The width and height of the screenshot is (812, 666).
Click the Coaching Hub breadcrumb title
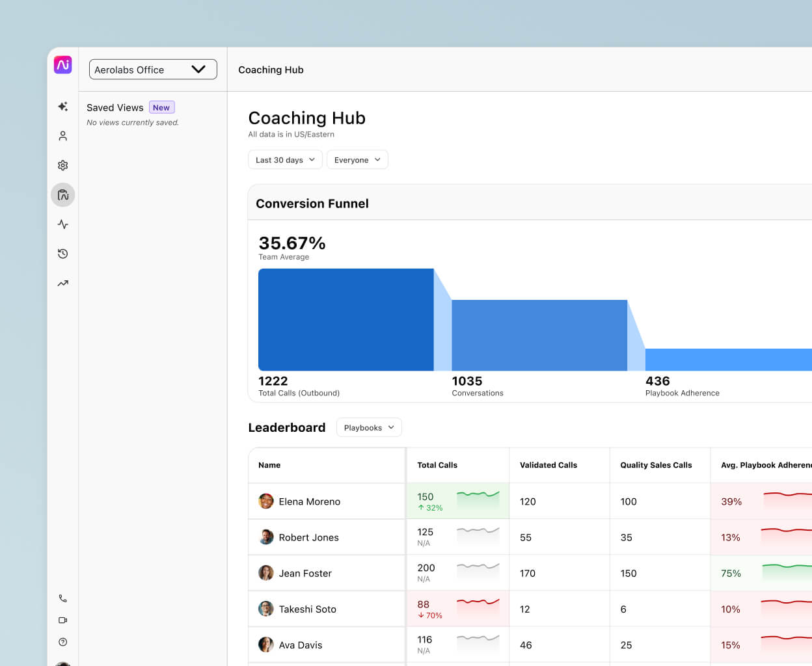pyautogui.click(x=271, y=70)
